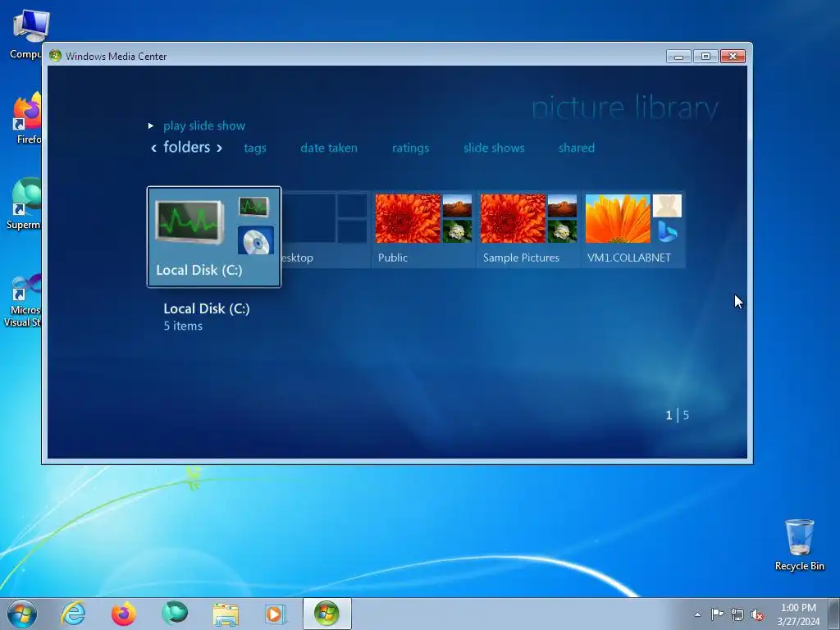Open the Action Center flag icon
The image size is (840, 630).
click(717, 614)
